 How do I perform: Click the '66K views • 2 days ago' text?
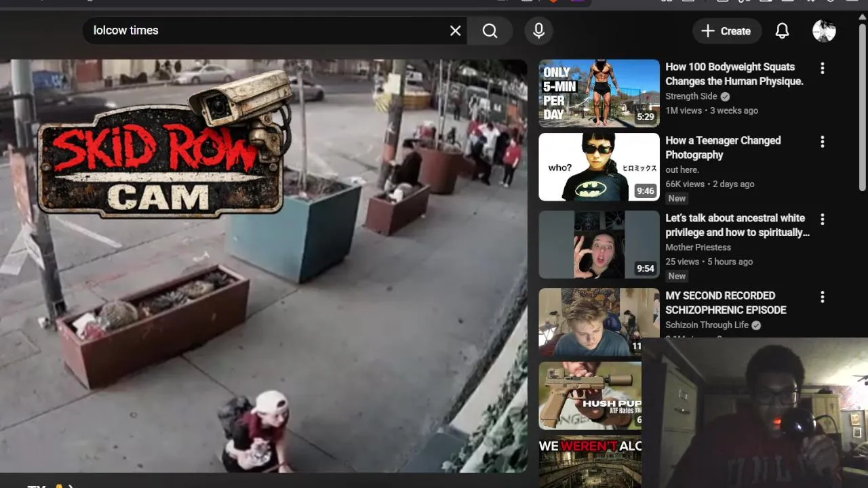709,184
